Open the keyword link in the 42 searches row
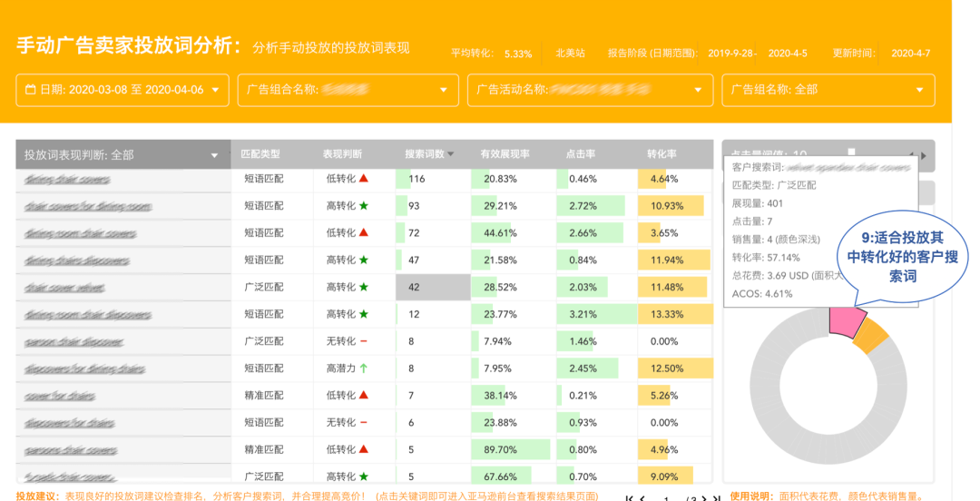The width and height of the screenshot is (980, 501). point(64,288)
